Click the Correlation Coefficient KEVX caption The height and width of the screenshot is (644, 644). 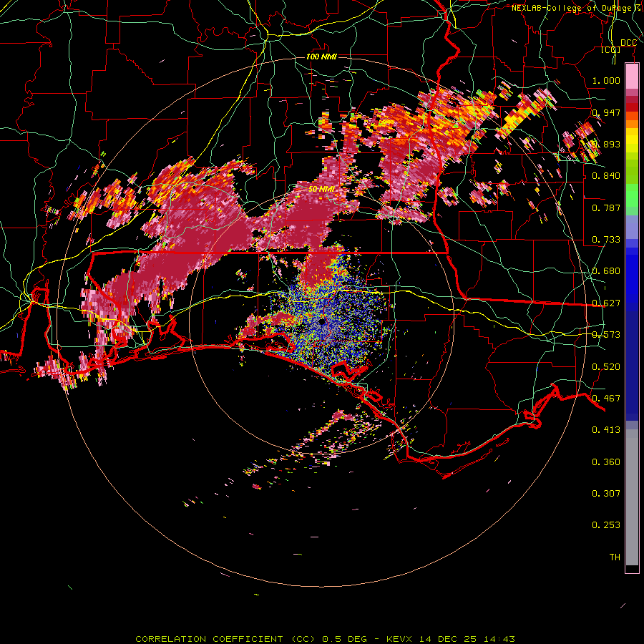click(325, 639)
